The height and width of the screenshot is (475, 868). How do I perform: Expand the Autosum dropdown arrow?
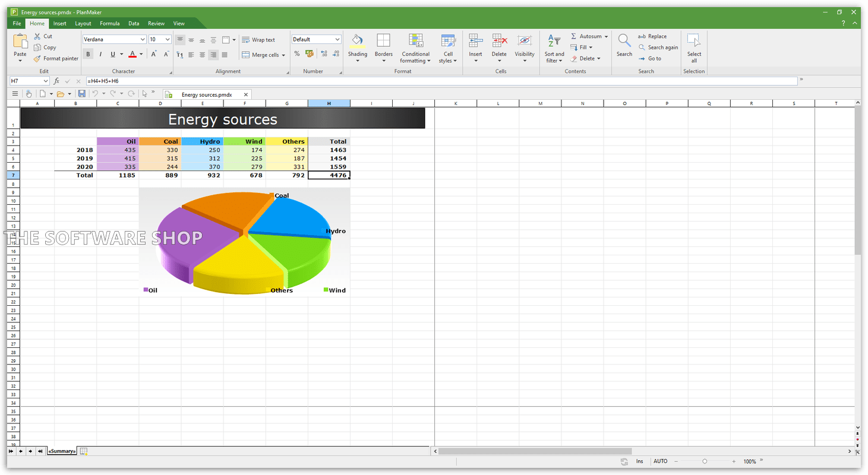click(x=606, y=36)
